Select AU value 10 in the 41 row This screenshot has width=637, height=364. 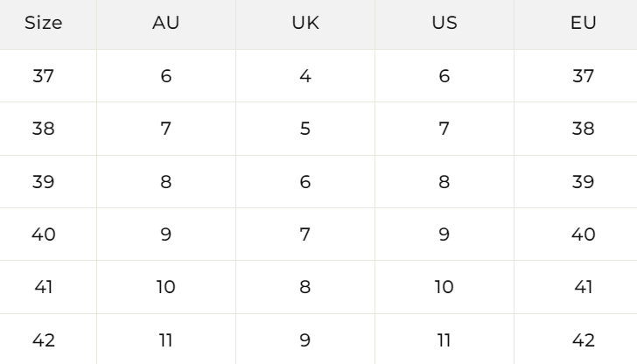pos(165,287)
